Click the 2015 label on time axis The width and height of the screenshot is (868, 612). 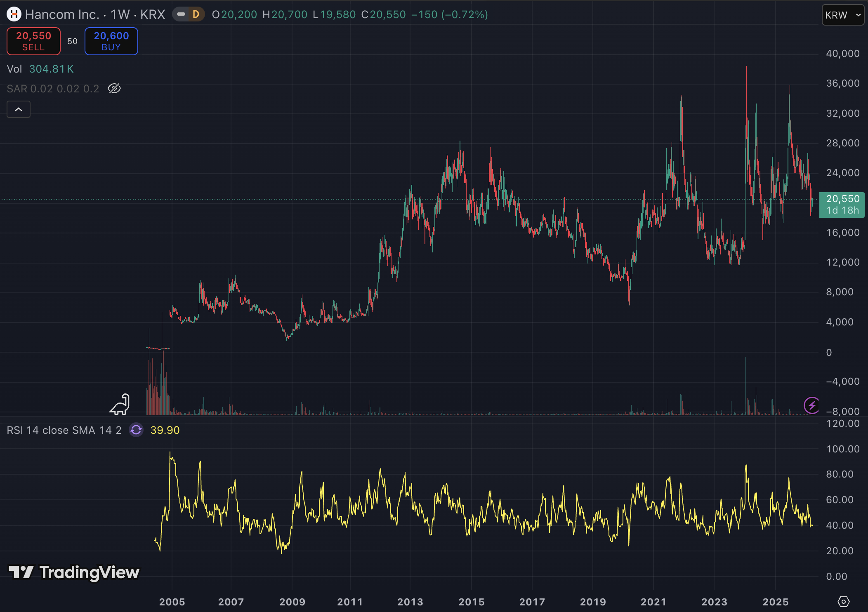[472, 602]
